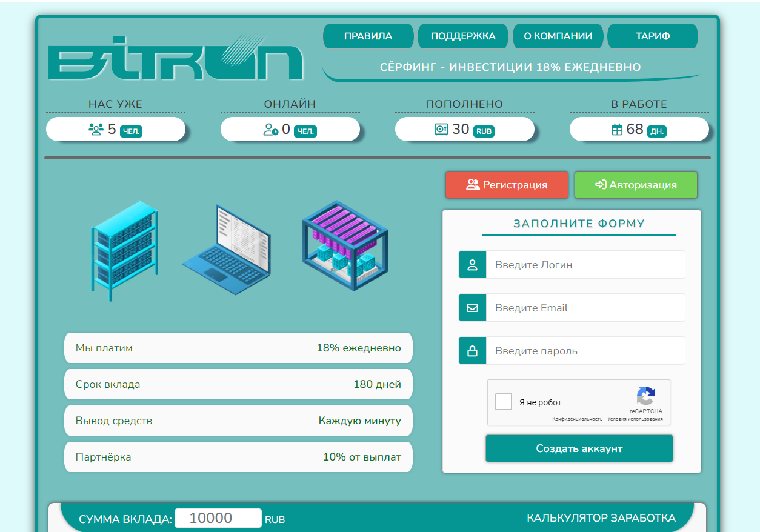760x532 pixels.
Task: Click the СУММА ВКЛАДА amount field
Action: pyautogui.click(x=218, y=518)
